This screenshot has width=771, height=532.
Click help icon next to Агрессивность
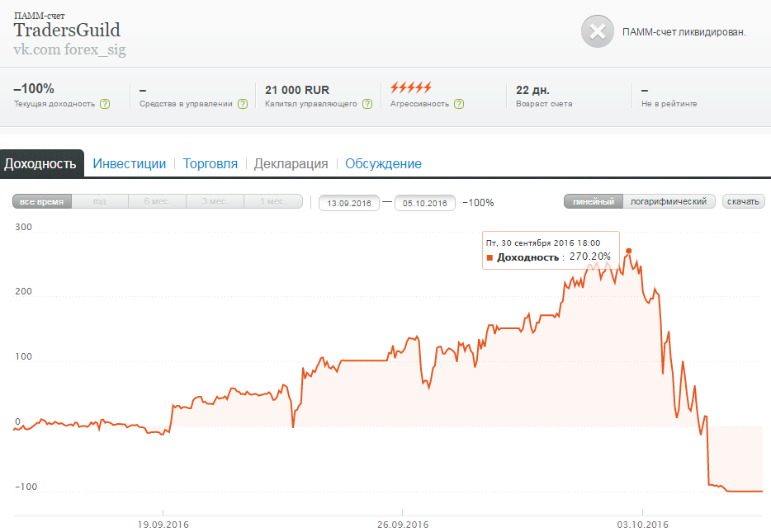[x=459, y=104]
